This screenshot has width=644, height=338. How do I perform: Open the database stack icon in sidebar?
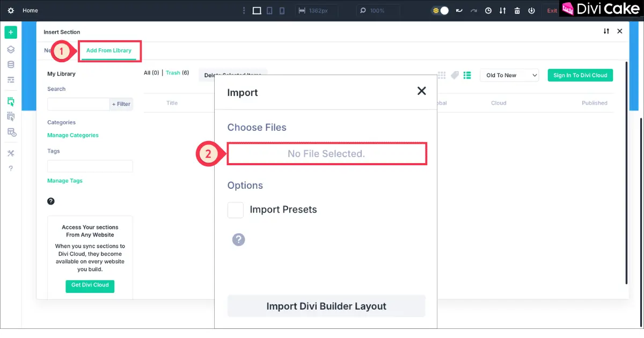tap(11, 64)
